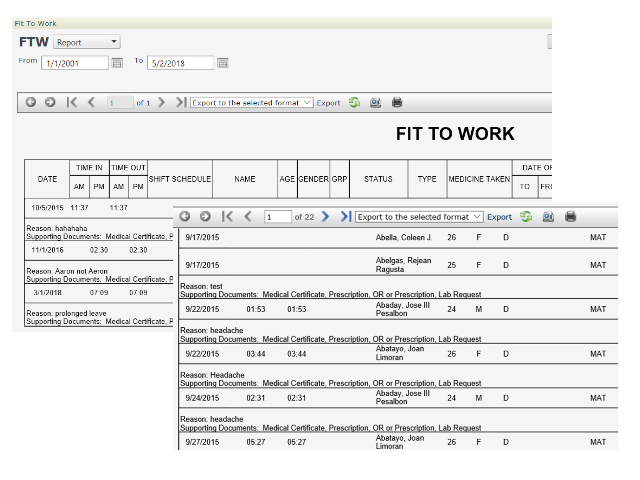Click print preview icon in 'of 22' toolbar
The height and width of the screenshot is (480, 640).
[x=548, y=217]
